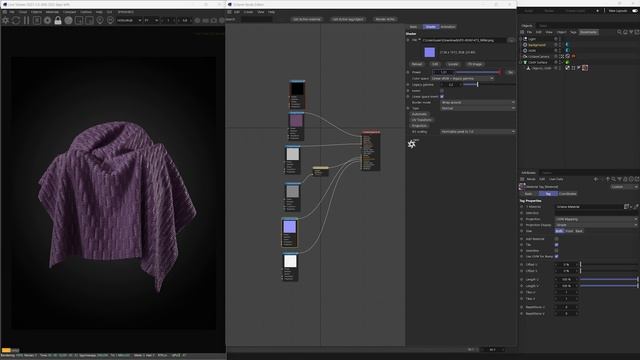Select the black image texture node
Viewport: 640px width, 360px height.
(297, 95)
